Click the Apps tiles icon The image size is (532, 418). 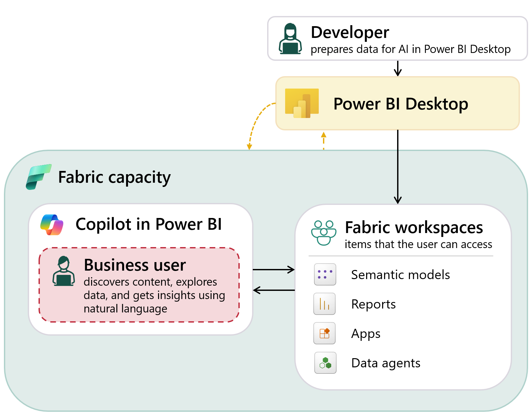[325, 333]
